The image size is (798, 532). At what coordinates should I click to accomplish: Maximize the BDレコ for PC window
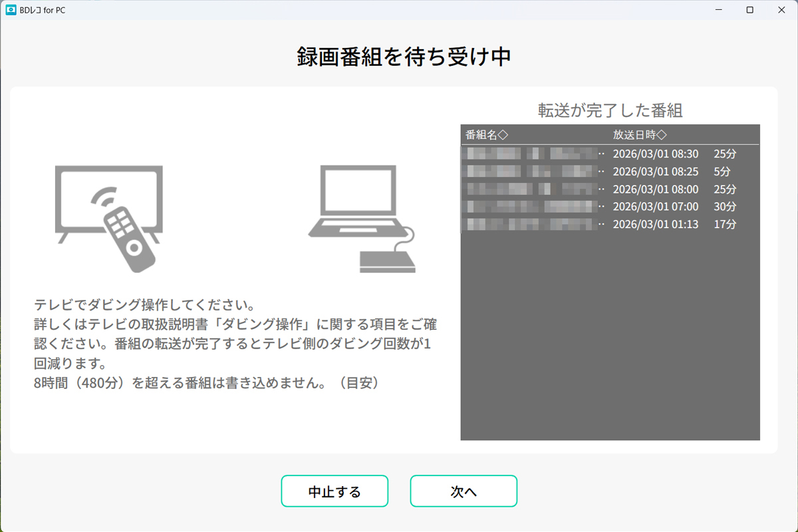click(751, 10)
